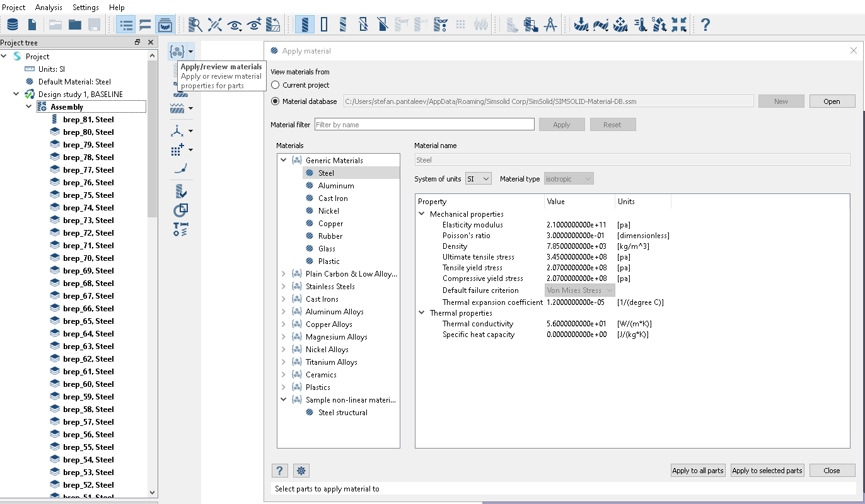Click the magnifier zoom icon in toolbar
This screenshot has width=865, height=504.
pos(195,25)
